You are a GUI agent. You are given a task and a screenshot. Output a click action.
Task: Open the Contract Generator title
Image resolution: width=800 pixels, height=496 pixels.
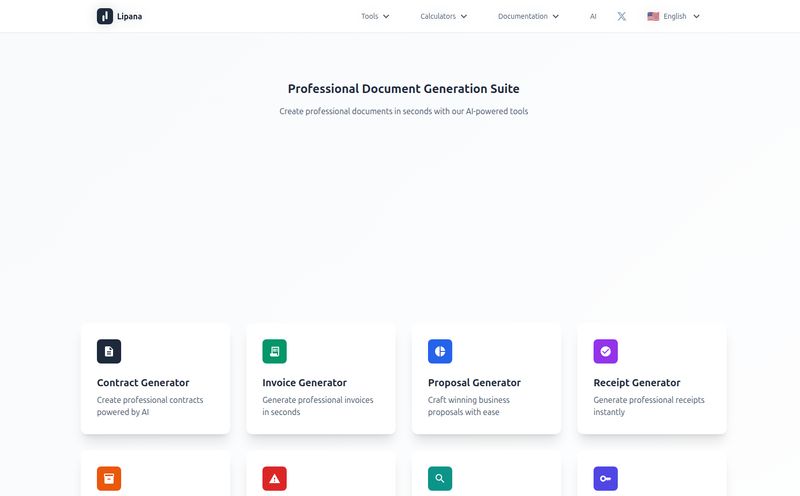click(143, 383)
